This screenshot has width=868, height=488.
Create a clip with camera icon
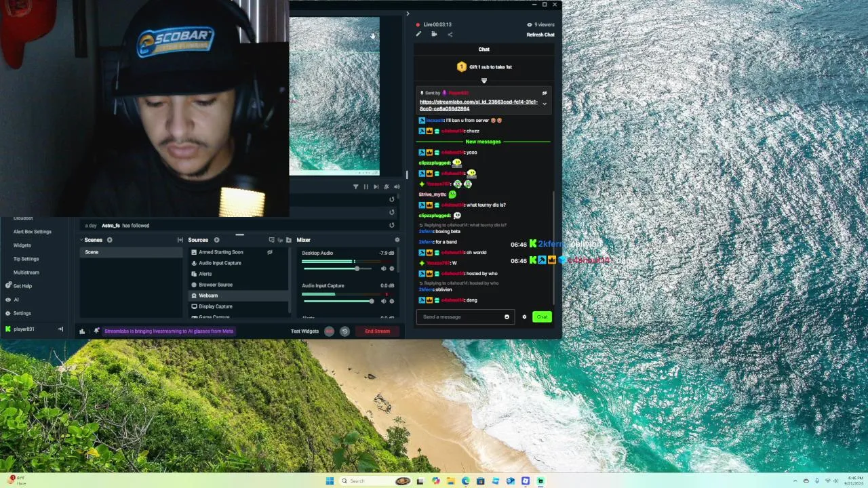pos(434,34)
